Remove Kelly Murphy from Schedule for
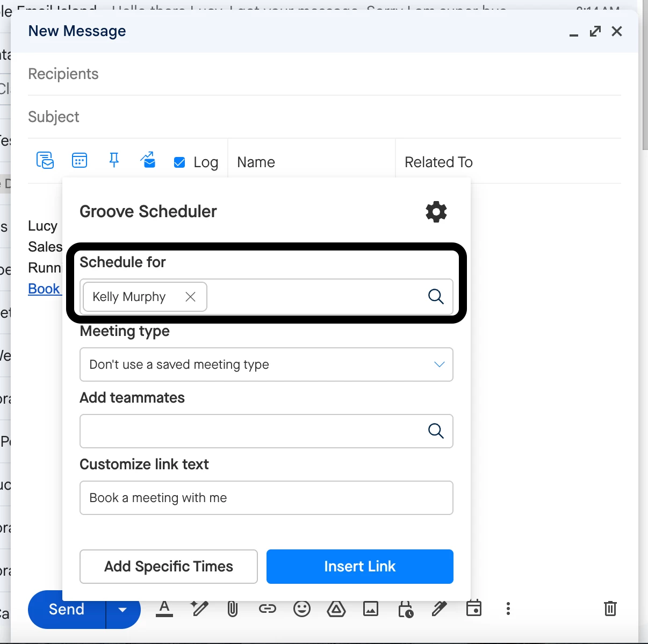Image resolution: width=648 pixels, height=644 pixels. point(190,297)
